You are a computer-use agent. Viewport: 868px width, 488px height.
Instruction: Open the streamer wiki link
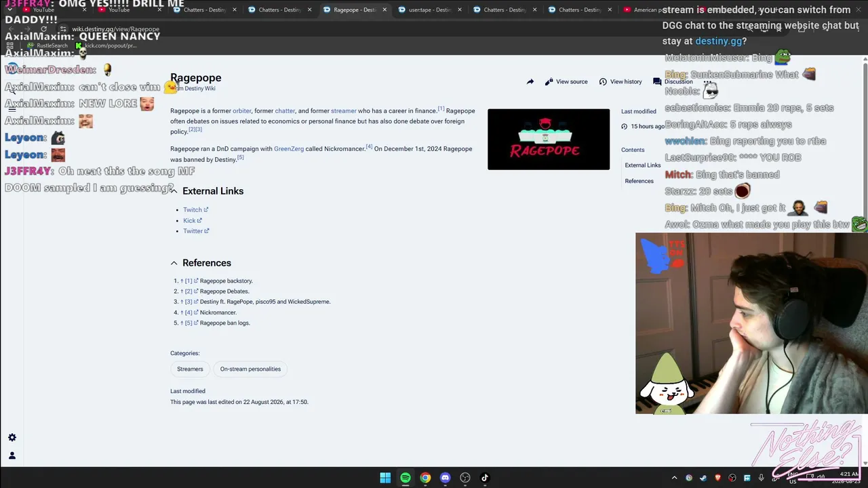[x=343, y=111]
